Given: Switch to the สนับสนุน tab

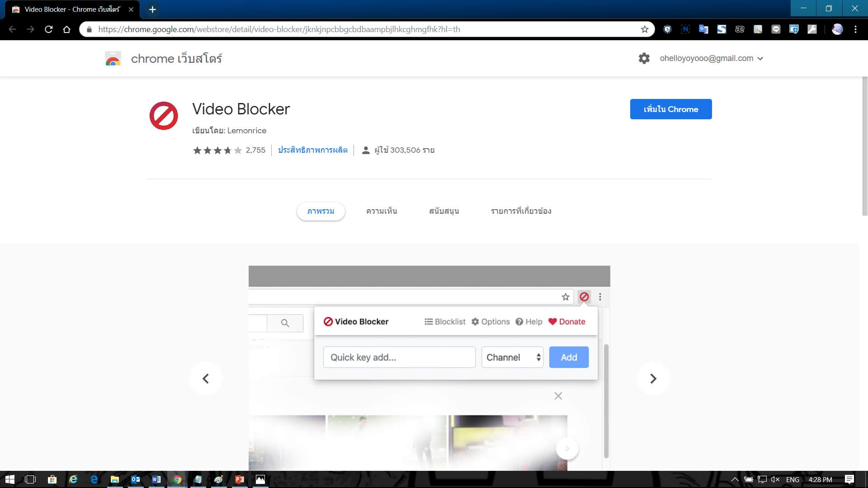Looking at the screenshot, I should 444,211.
